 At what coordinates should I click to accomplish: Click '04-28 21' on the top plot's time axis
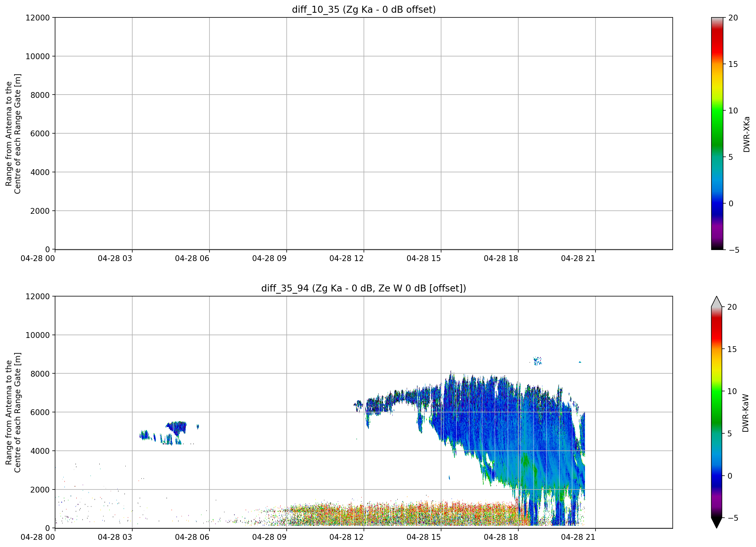578,259
